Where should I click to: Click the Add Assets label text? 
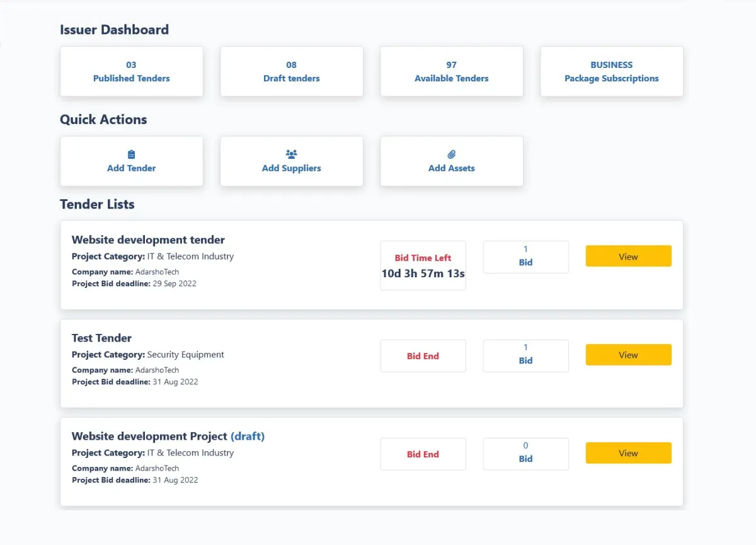[x=452, y=168]
